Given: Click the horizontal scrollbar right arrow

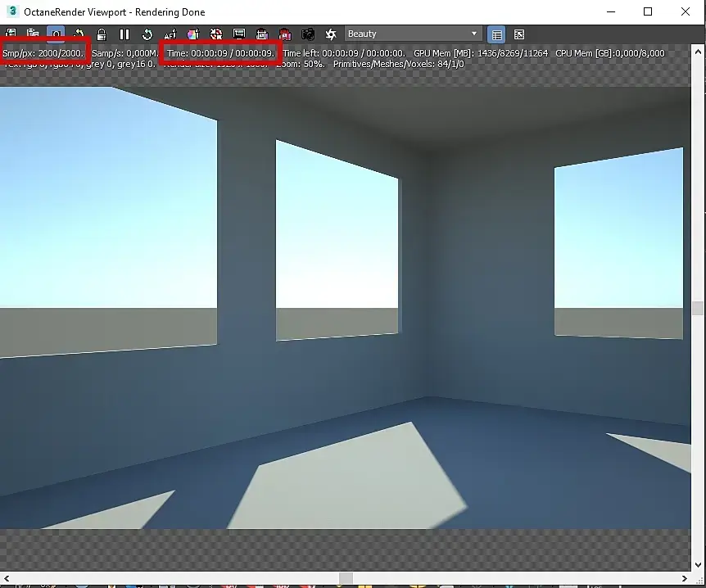Looking at the screenshot, I should pos(685,578).
